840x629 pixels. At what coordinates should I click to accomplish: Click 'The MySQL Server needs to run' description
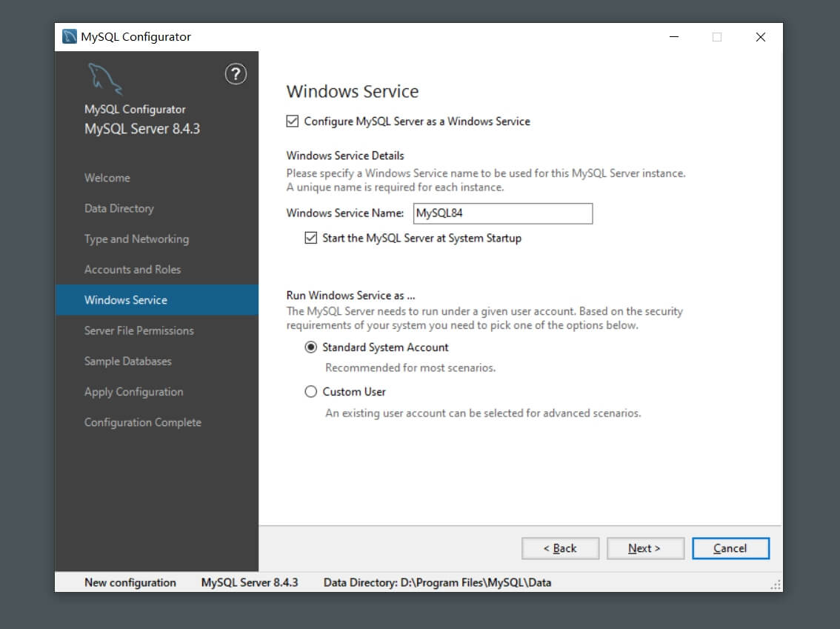pos(484,318)
